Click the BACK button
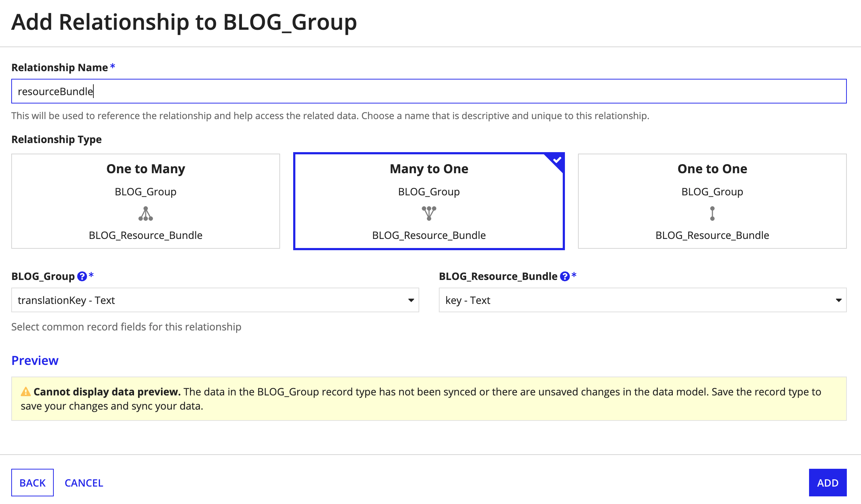Viewport: 861px width, 504px height. [32, 483]
